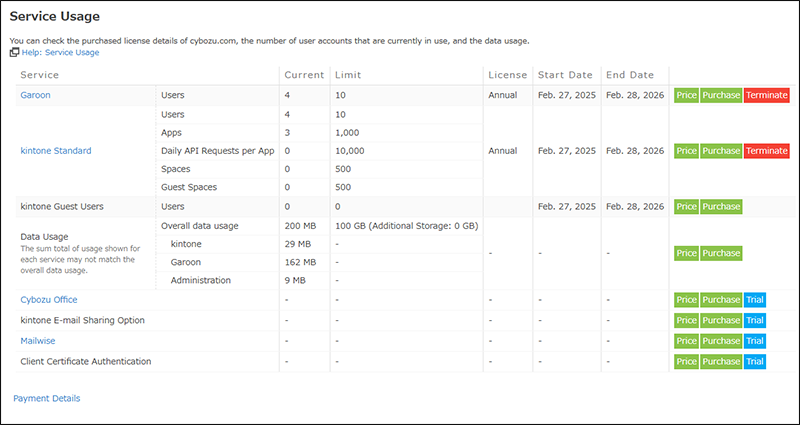Click the 162 MB Garoon usage value
Image resolution: width=800 pixels, height=425 pixels.
coord(300,262)
